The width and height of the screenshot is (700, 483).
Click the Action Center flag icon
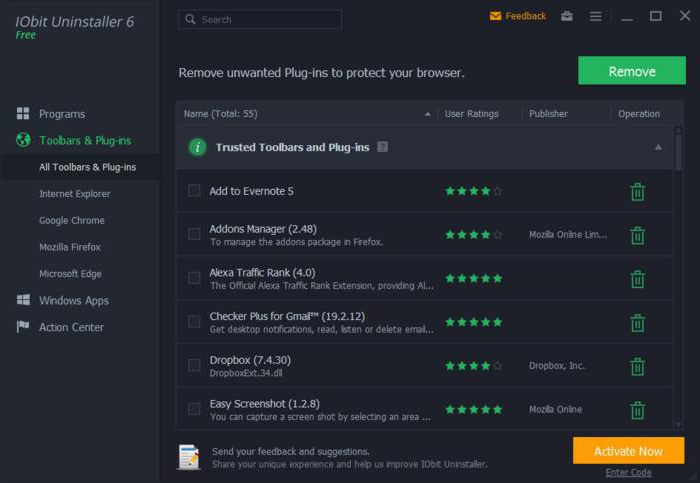tap(23, 327)
